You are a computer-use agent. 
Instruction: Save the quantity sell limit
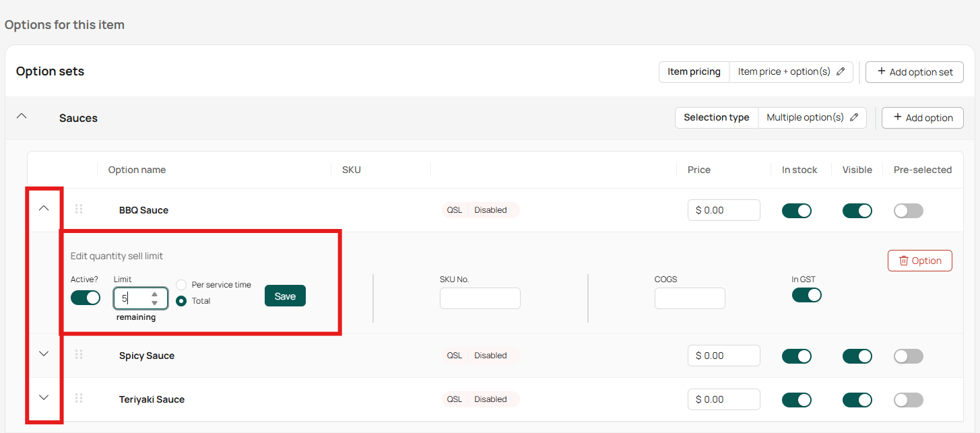[285, 296]
